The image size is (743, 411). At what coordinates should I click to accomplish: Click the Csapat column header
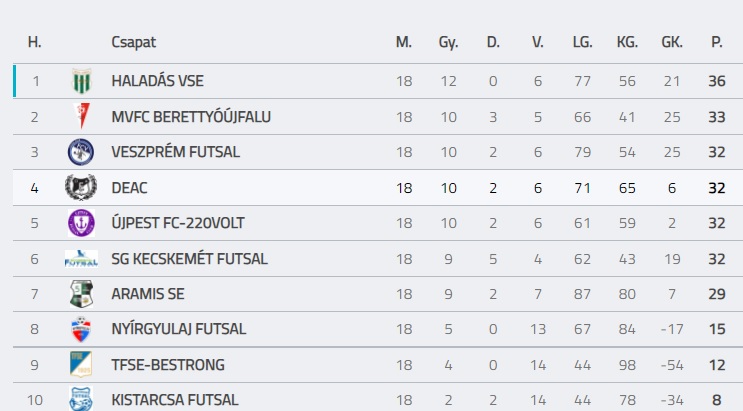coord(134,42)
